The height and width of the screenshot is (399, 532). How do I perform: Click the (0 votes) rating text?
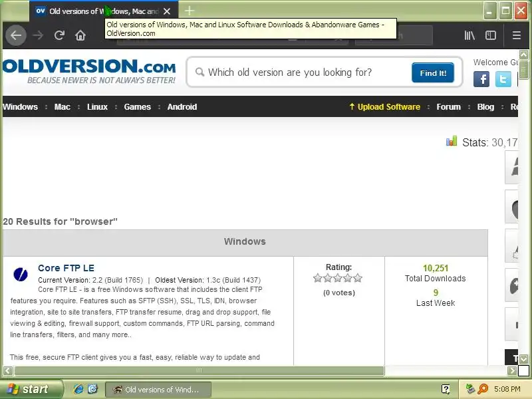click(x=339, y=293)
